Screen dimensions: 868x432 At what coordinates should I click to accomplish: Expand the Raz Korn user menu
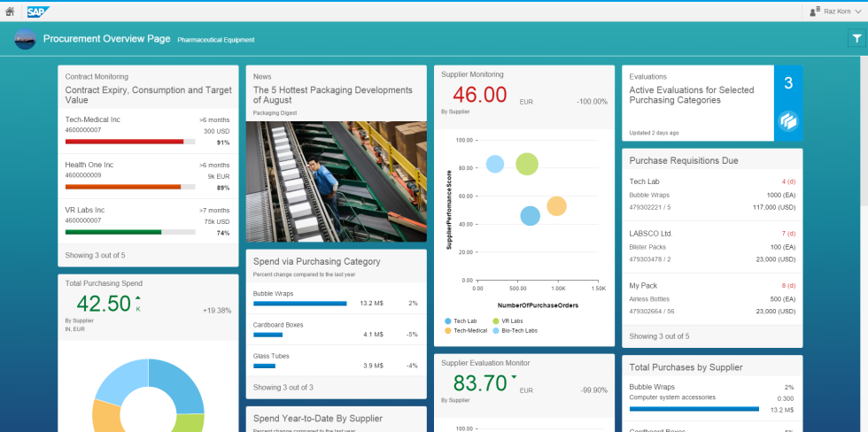pyautogui.click(x=837, y=12)
